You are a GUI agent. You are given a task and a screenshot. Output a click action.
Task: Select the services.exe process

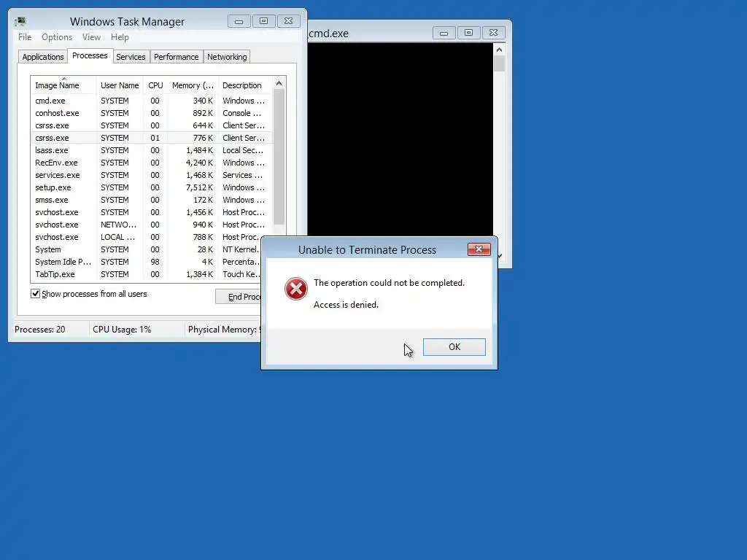coord(152,175)
